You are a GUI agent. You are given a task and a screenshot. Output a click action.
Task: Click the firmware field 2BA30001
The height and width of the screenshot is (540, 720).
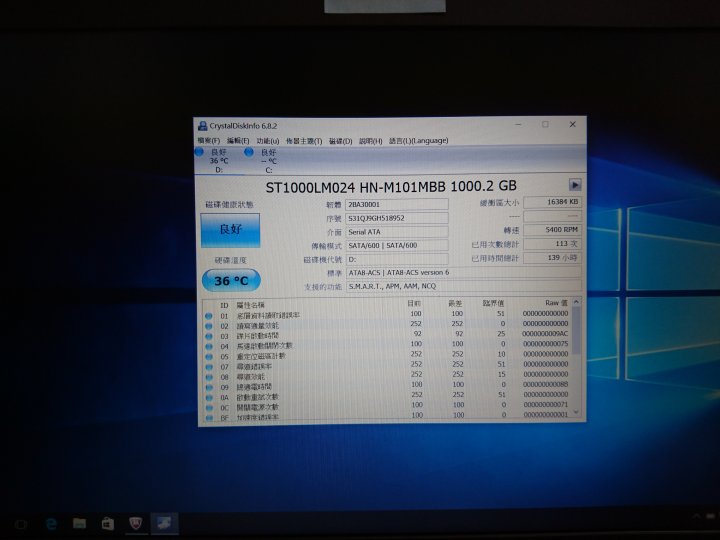click(397, 204)
